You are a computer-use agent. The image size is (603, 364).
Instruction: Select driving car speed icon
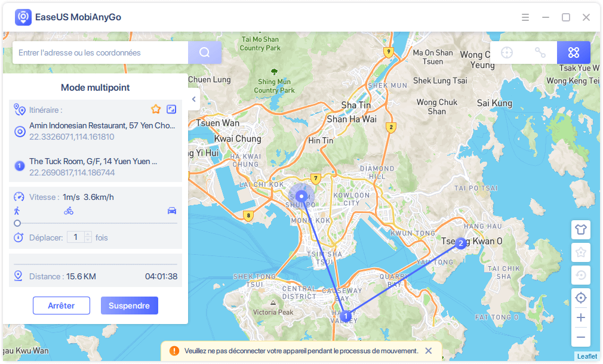coord(172,211)
